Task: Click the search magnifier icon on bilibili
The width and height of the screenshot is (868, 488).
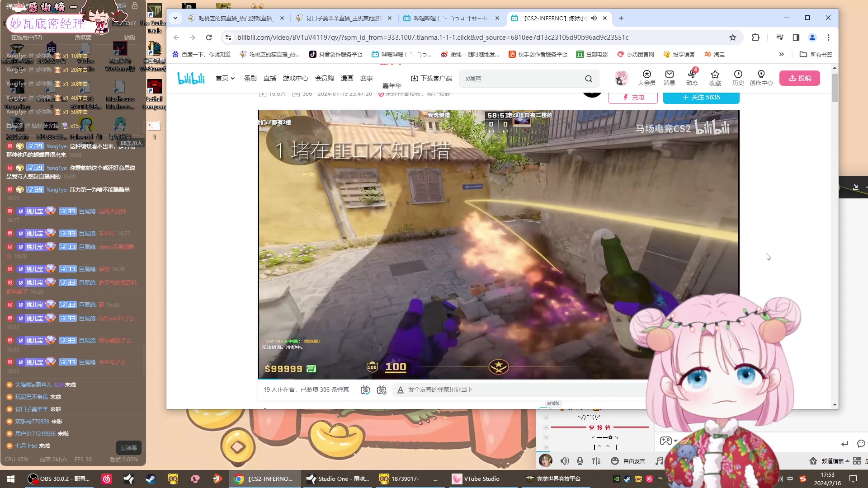Action: [589, 79]
